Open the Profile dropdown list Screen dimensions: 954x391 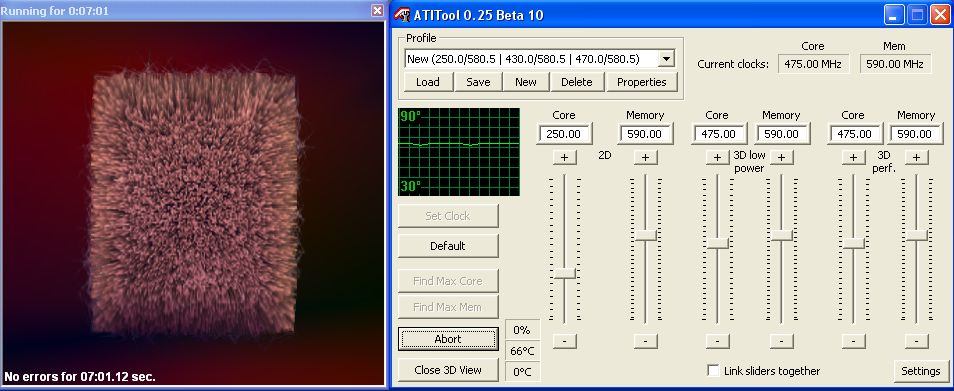666,59
